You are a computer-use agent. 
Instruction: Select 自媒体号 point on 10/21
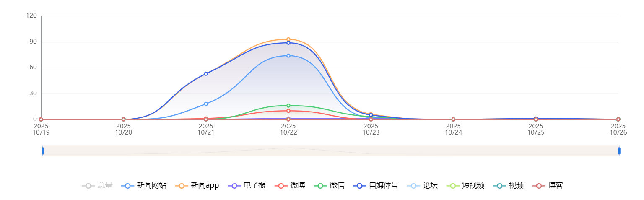206,74
